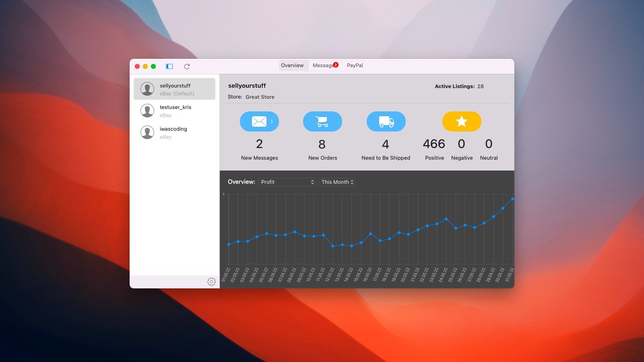
Task: Click the red badge on Messages tab
Action: pos(336,65)
